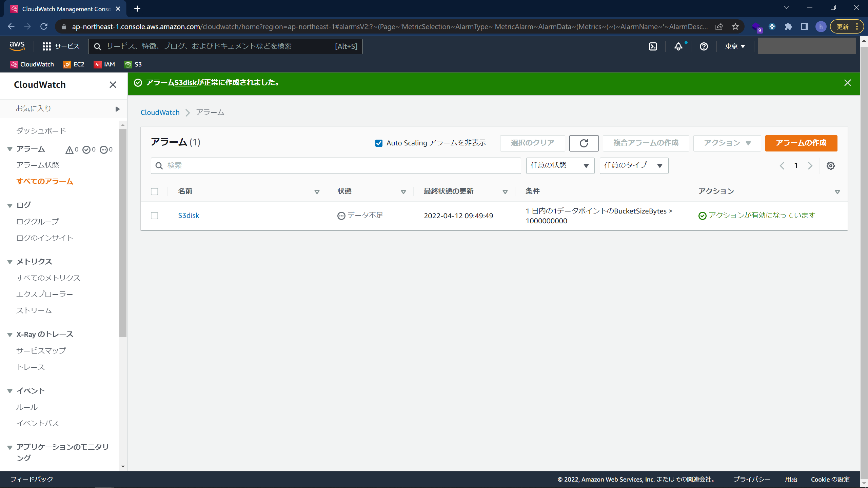Viewport: 868px width, 488px height.
Task: Open the browser profile avatar
Action: pyautogui.click(x=821, y=26)
